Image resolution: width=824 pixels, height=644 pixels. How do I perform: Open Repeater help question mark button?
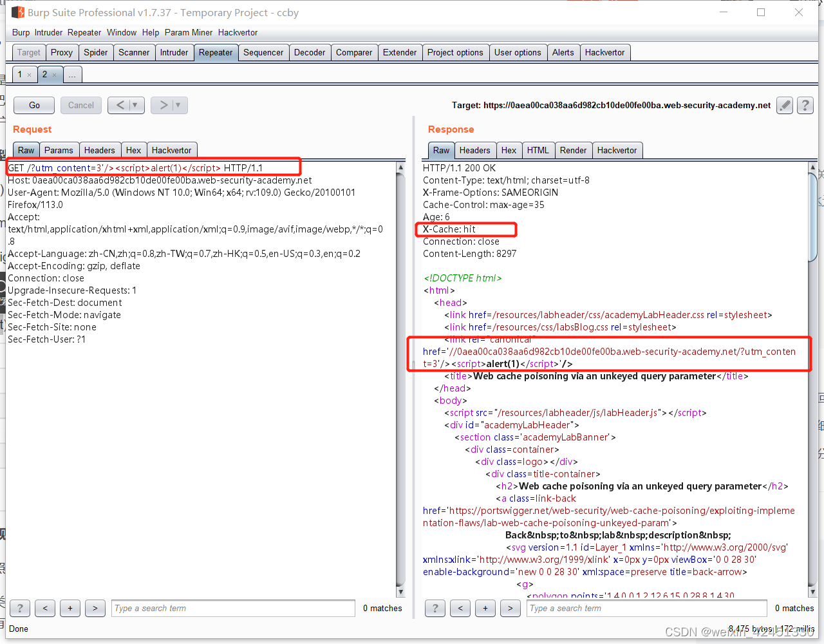(x=805, y=105)
